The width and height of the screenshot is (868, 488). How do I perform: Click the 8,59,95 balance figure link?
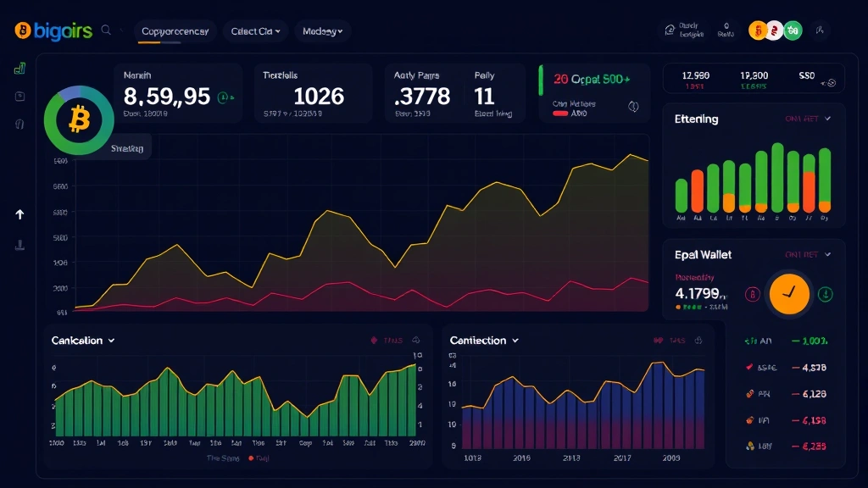click(x=166, y=96)
